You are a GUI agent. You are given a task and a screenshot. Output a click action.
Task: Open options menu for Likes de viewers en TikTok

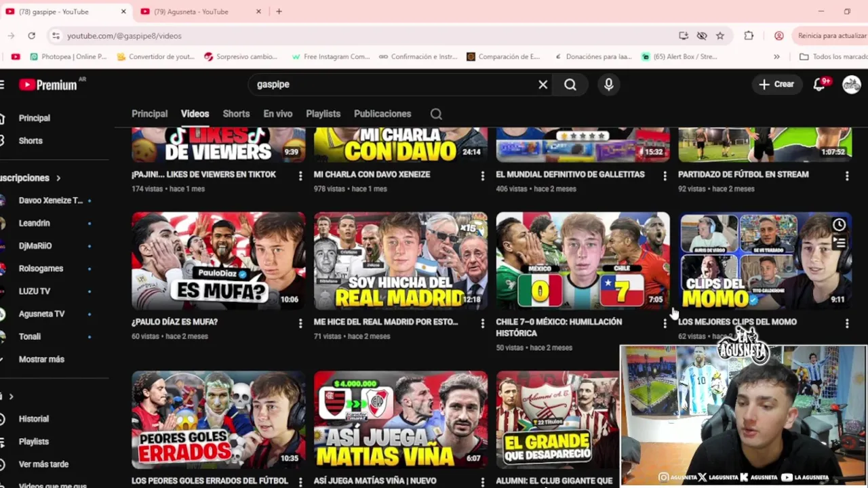tap(300, 176)
